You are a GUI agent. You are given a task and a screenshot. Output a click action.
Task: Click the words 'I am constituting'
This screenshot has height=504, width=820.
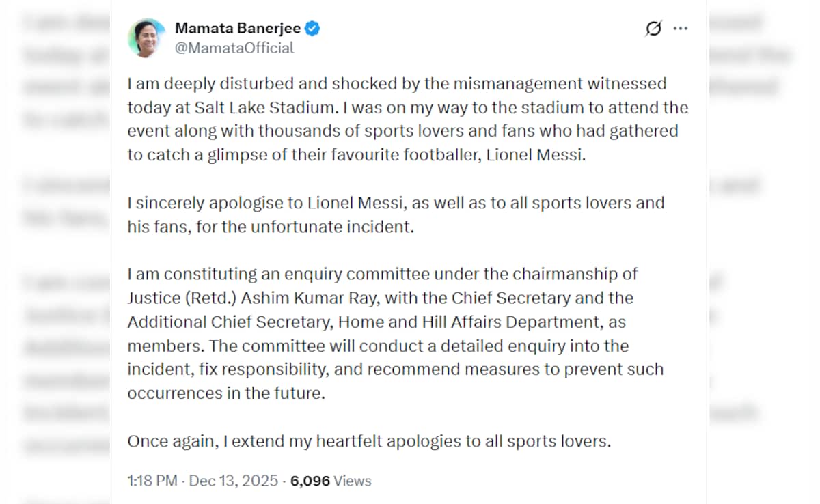[182, 275]
